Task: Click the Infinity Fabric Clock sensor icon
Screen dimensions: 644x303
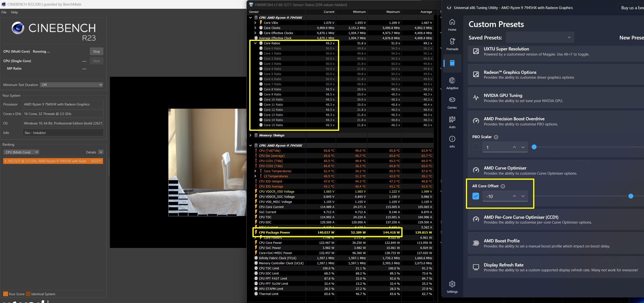Action: tap(256, 258)
